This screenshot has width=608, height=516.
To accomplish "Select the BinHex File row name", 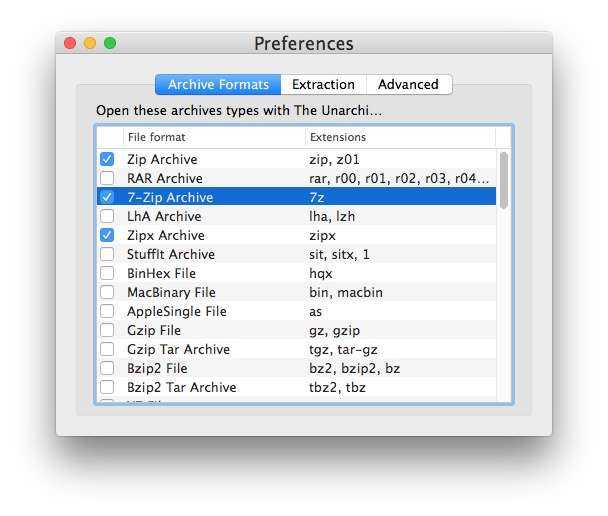I will point(161,273).
